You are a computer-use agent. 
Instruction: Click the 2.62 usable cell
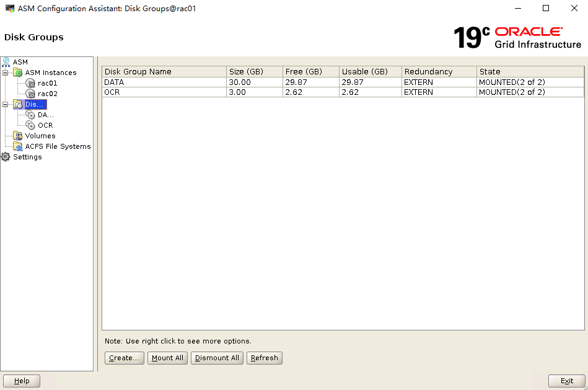point(371,92)
